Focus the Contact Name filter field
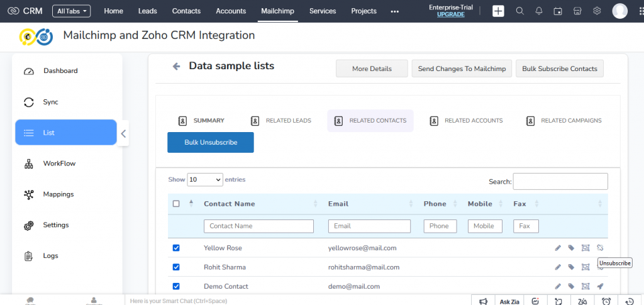 pos(258,226)
